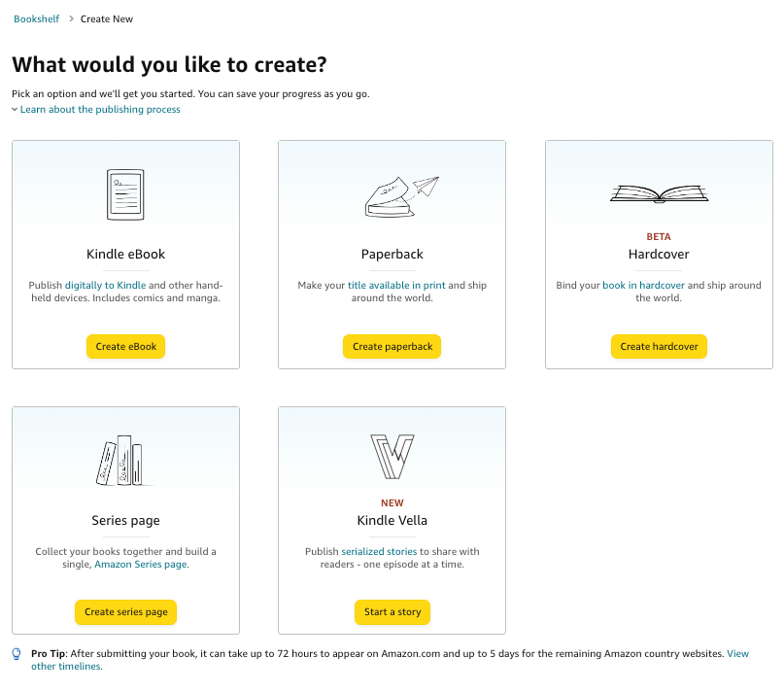Click the open Hardcover book icon
This screenshot has height=692, width=784.
click(658, 193)
